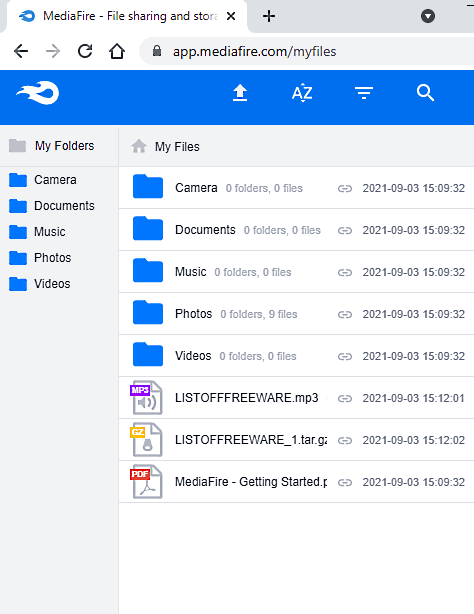Click the Videos folder icon in file list
The image size is (474, 614).
click(x=148, y=354)
